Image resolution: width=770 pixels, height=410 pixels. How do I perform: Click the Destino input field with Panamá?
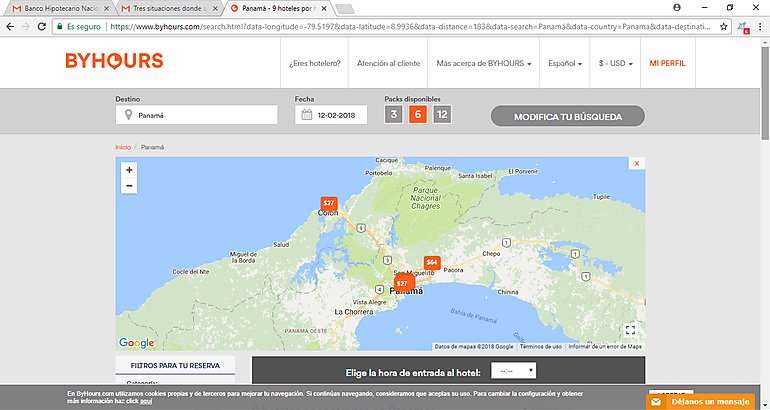(196, 115)
